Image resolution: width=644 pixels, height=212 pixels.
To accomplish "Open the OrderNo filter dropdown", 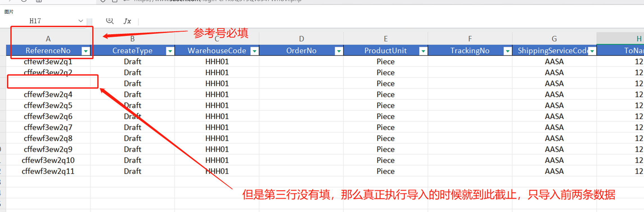I will [339, 51].
